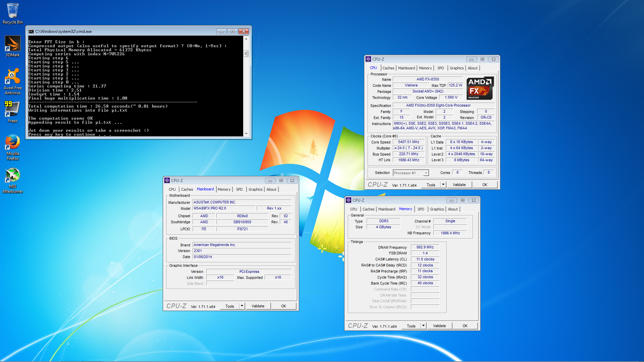
Task: Click the CAS# Latency 11.0 clocks value
Action: tap(425, 259)
